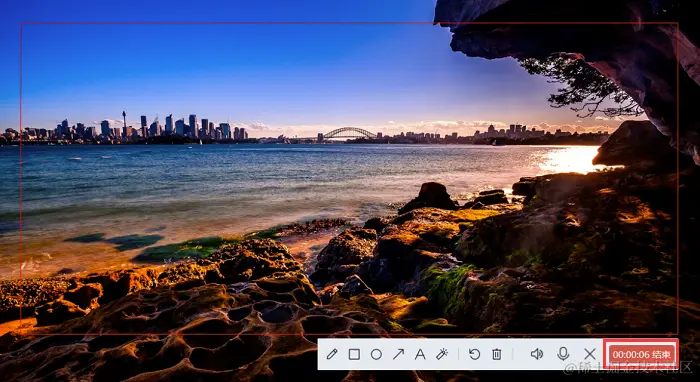The image size is (700, 382).
Task: Select the text tool marked A
Action: [420, 354]
